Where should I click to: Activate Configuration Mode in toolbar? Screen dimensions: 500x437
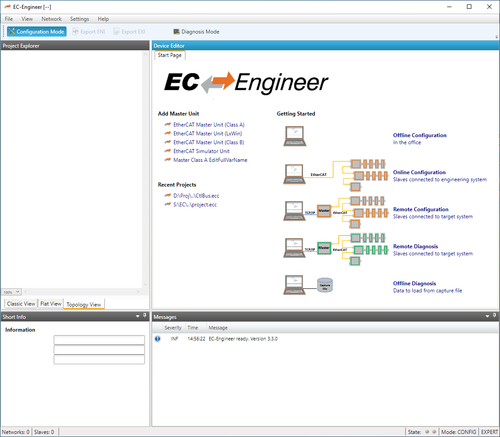pyautogui.click(x=37, y=32)
